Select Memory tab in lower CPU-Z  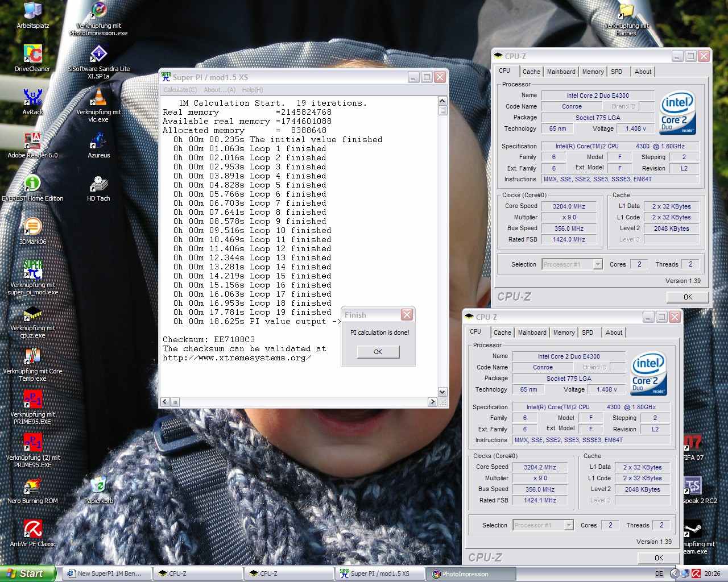564,332
